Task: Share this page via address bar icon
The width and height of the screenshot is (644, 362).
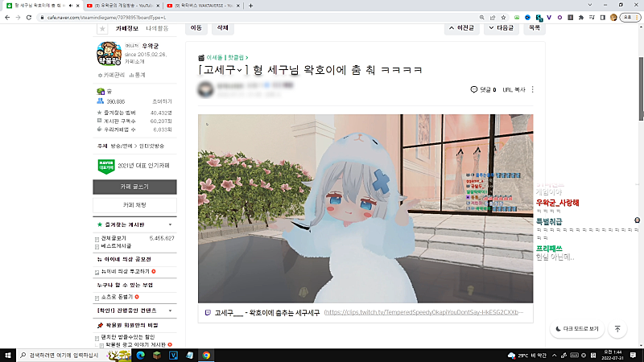Action: coord(493,18)
